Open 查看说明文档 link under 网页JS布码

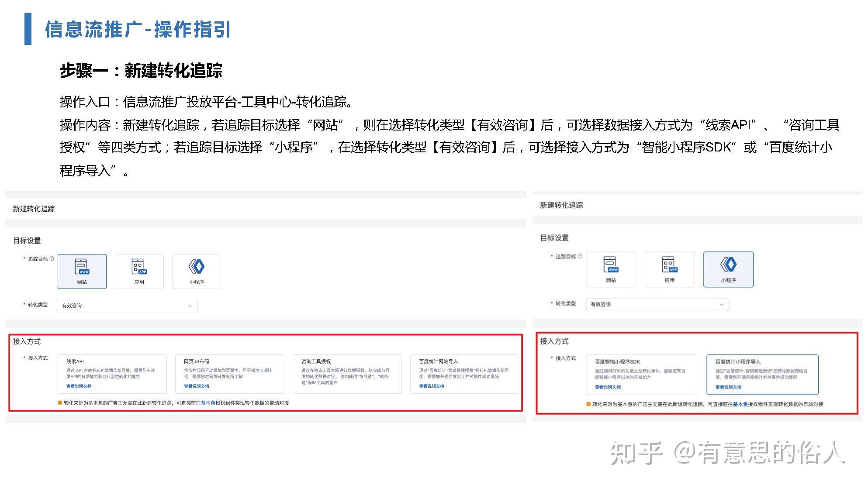197,386
